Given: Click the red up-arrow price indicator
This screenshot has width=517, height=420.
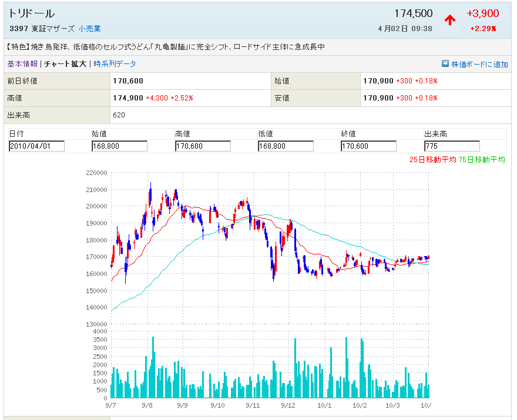Looking at the screenshot, I should point(449,21).
